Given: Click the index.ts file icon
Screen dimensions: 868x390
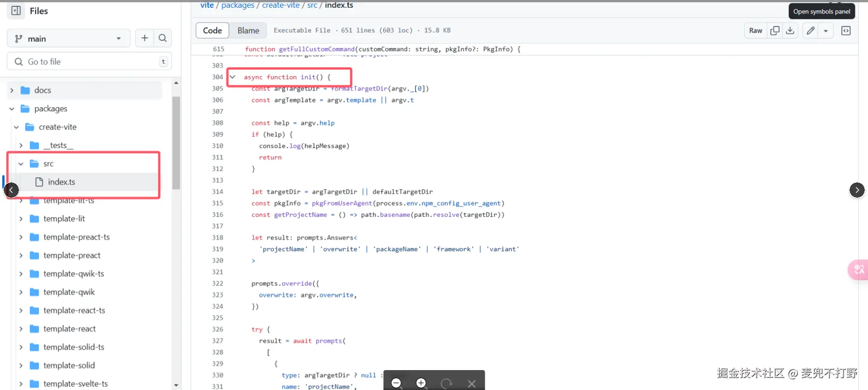Looking at the screenshot, I should [39, 182].
